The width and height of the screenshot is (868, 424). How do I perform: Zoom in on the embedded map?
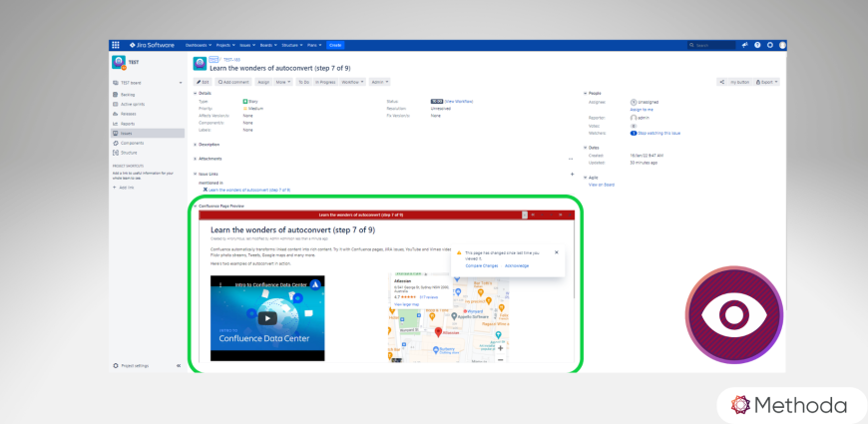[x=500, y=348]
